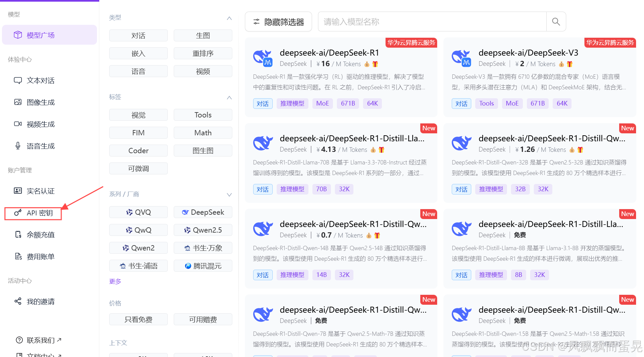The image size is (644, 357).
Task: Click the 费用账单 bill icon
Action: [x=18, y=256]
